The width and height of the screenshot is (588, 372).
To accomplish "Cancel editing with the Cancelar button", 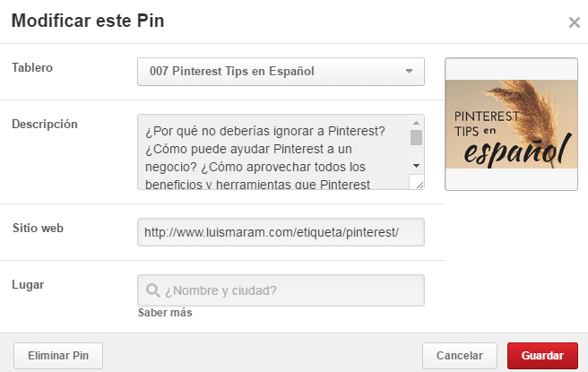I will tap(459, 356).
